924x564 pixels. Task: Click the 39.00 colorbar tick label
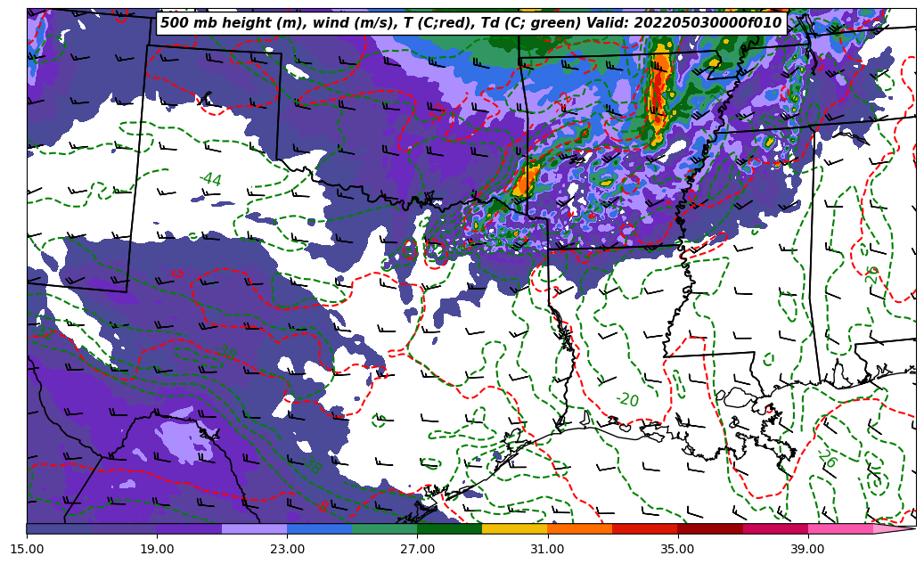pyautogui.click(x=807, y=549)
